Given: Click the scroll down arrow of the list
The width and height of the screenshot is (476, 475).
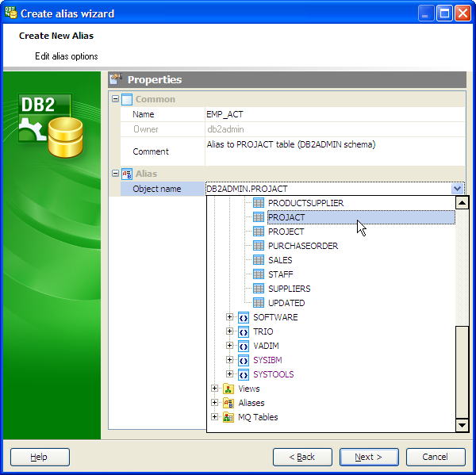Looking at the screenshot, I should 463,426.
